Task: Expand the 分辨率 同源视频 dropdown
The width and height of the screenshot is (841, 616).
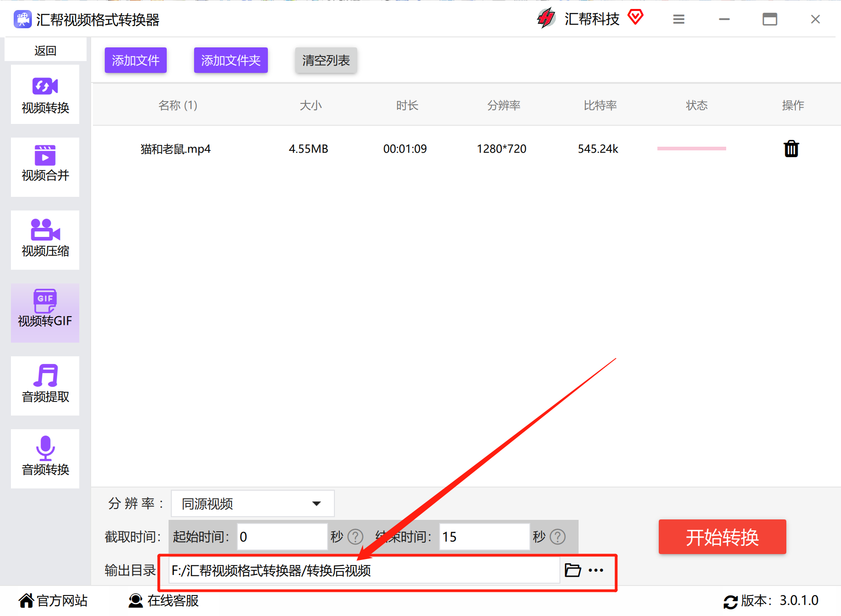Action: click(253, 503)
